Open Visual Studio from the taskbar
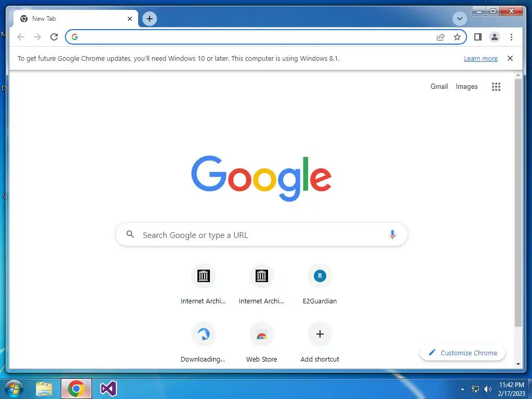The image size is (532, 399). (x=109, y=389)
